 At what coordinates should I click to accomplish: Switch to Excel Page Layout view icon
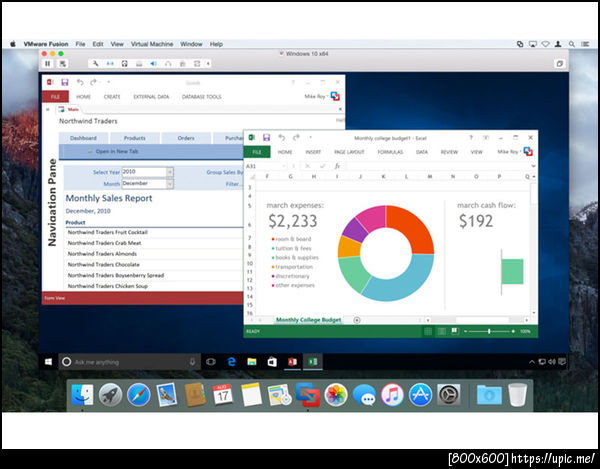point(442,331)
